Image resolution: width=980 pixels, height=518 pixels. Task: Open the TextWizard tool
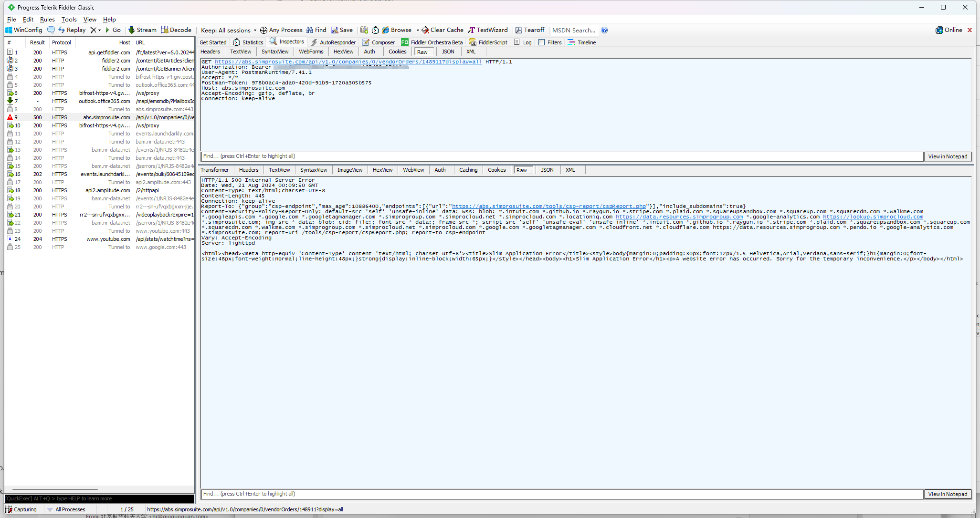pyautogui.click(x=488, y=30)
